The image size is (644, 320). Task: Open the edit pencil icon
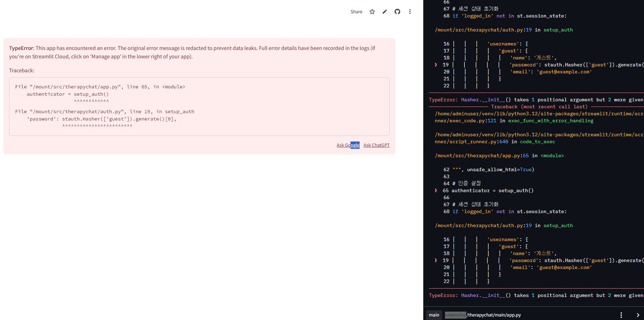[x=385, y=12]
